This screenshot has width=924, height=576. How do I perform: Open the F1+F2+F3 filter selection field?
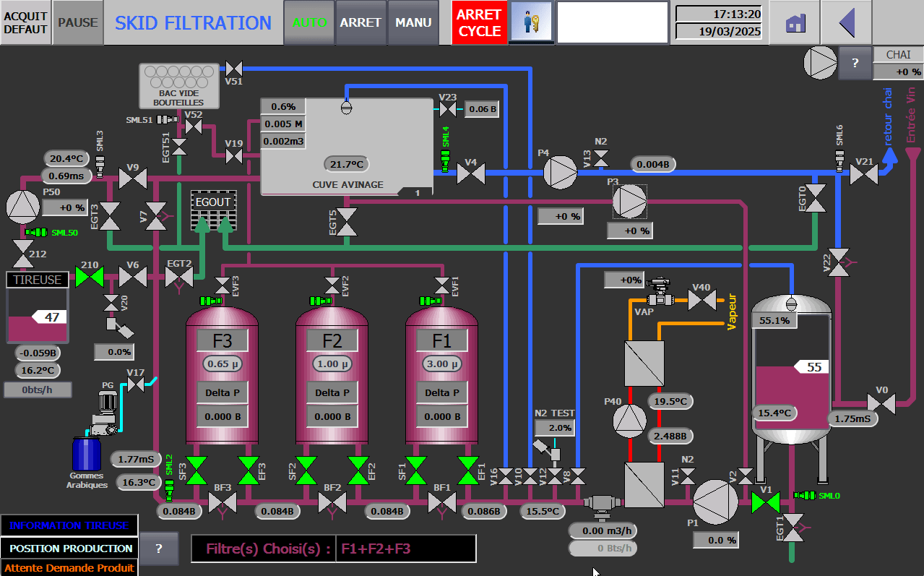[x=405, y=549]
